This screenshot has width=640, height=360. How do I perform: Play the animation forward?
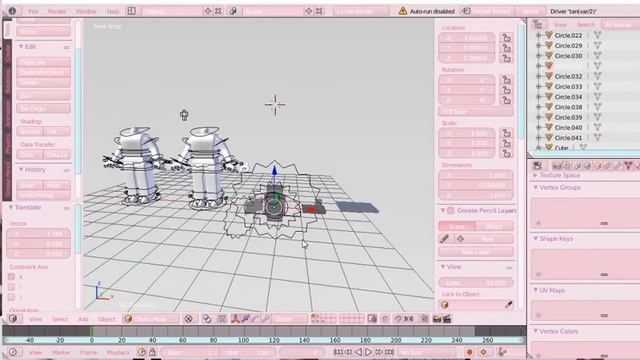pos(368,352)
